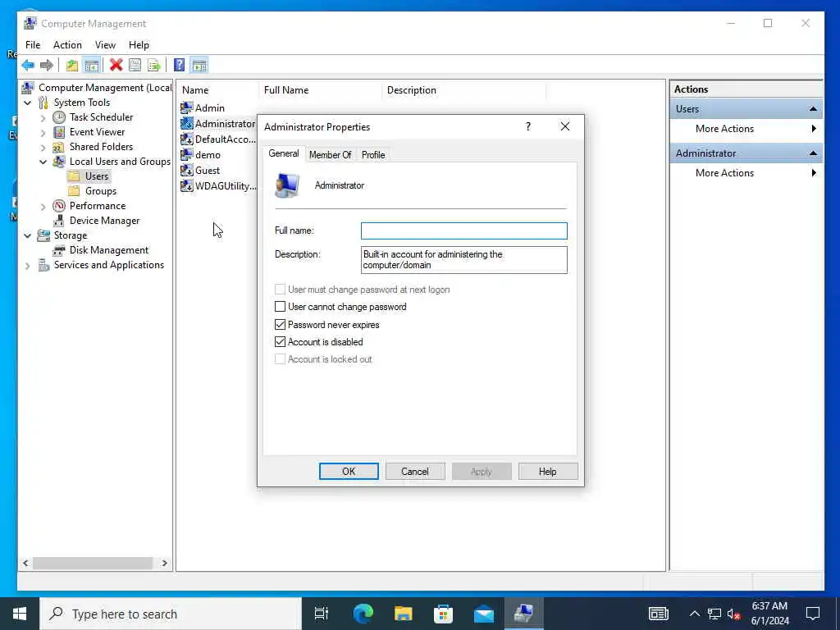Click Cancel in Administrator Properties
The image size is (840, 630).
[x=414, y=472]
